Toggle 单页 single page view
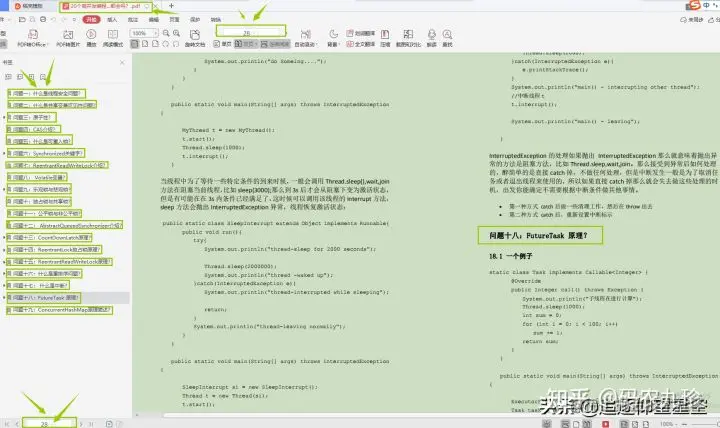720x428 pixels. [x=222, y=44]
